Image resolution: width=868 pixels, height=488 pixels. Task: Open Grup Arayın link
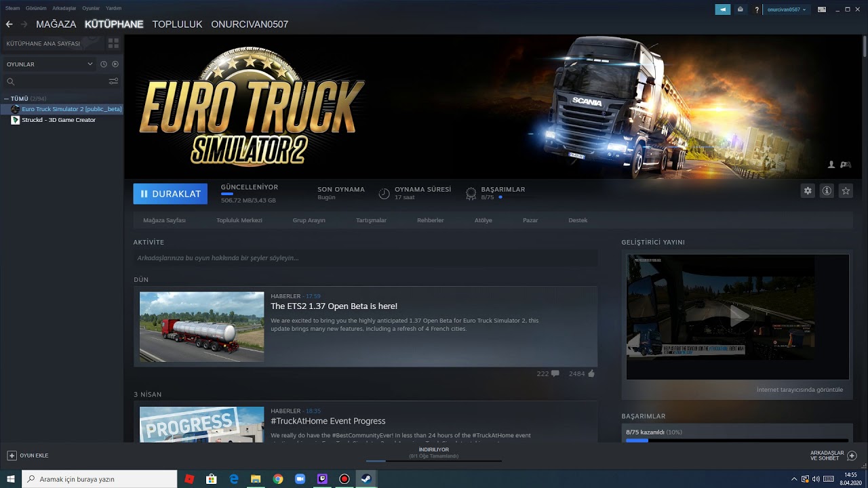pos(309,220)
